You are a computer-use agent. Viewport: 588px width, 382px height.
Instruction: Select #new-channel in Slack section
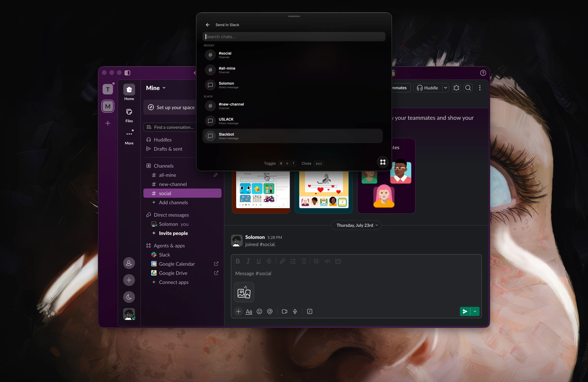click(x=293, y=106)
